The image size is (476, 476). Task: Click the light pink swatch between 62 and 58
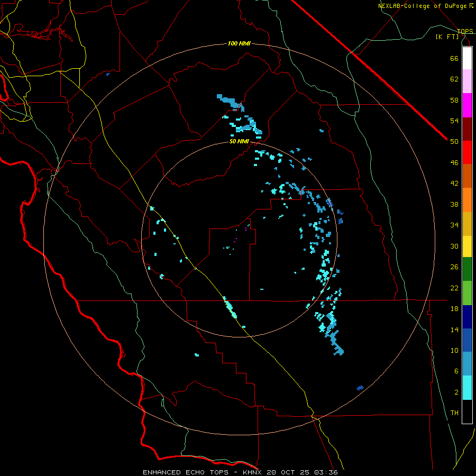point(467,81)
